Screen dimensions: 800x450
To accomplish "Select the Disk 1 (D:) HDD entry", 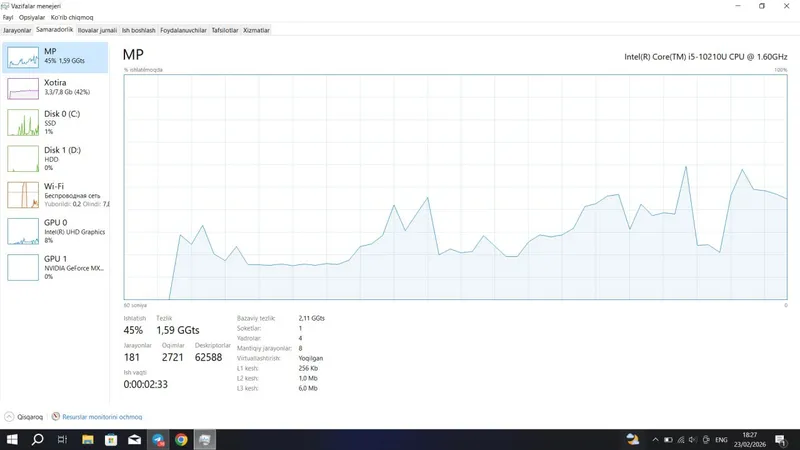I will (x=55, y=159).
